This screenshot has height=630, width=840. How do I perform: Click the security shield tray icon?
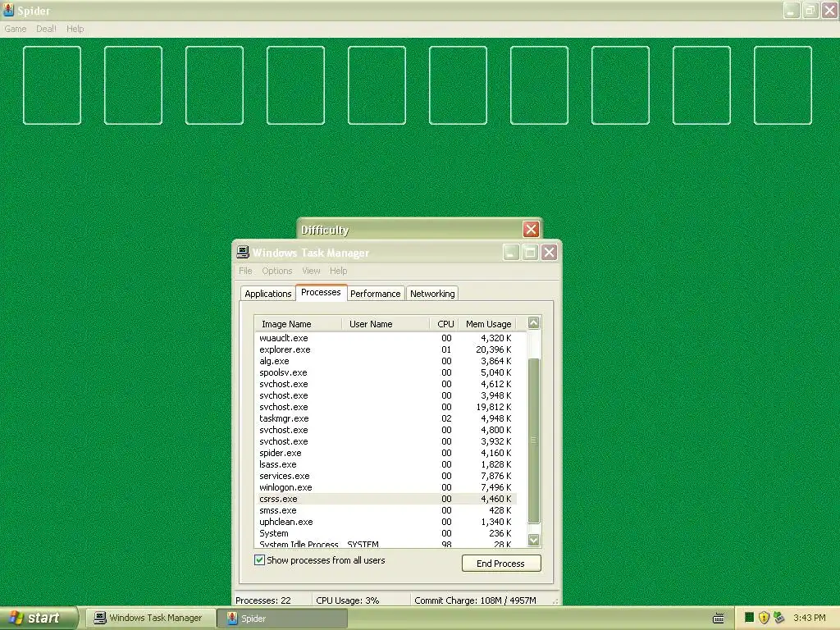click(764, 618)
